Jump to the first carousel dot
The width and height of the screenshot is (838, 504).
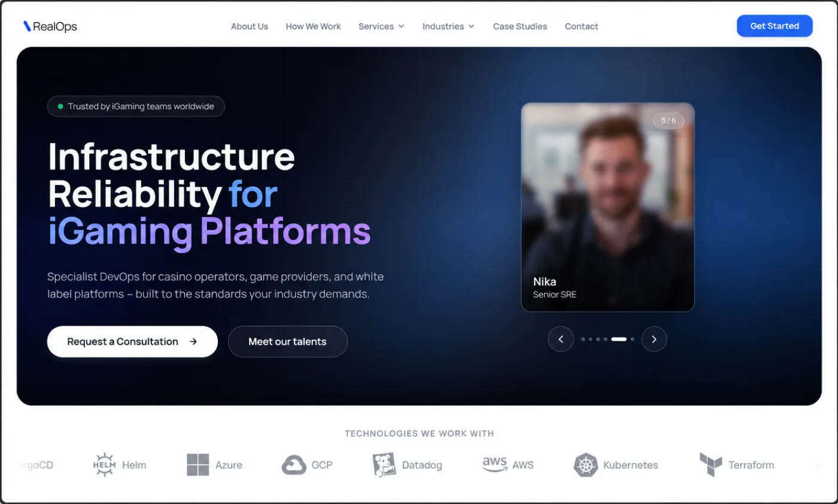click(x=583, y=339)
